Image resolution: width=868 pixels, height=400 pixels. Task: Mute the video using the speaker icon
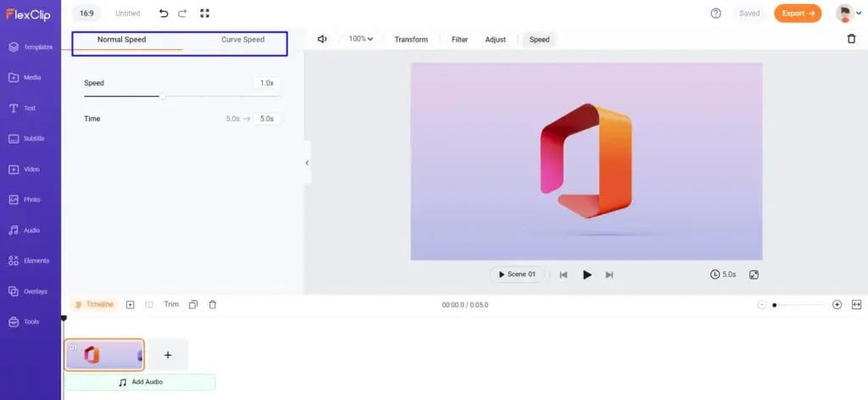click(322, 39)
